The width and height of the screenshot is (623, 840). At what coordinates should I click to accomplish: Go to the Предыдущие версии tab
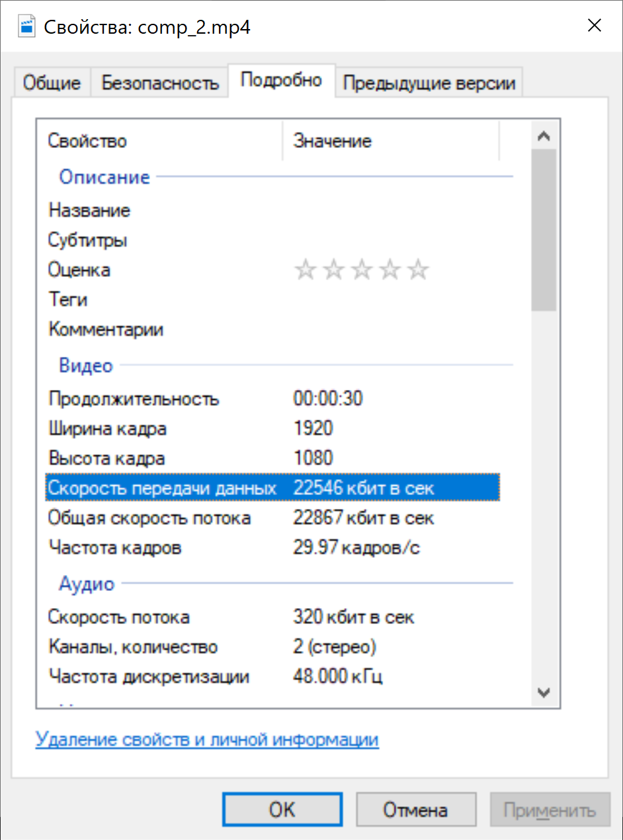click(x=429, y=84)
